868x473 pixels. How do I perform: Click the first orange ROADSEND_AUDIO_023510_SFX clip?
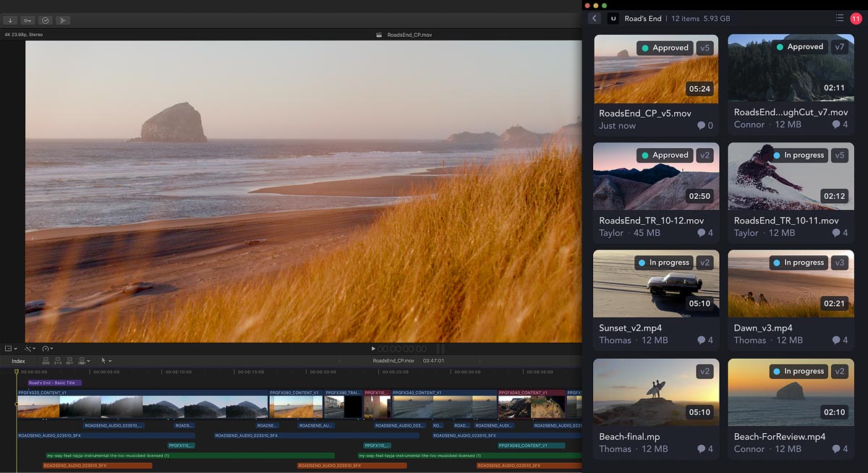tap(97, 466)
